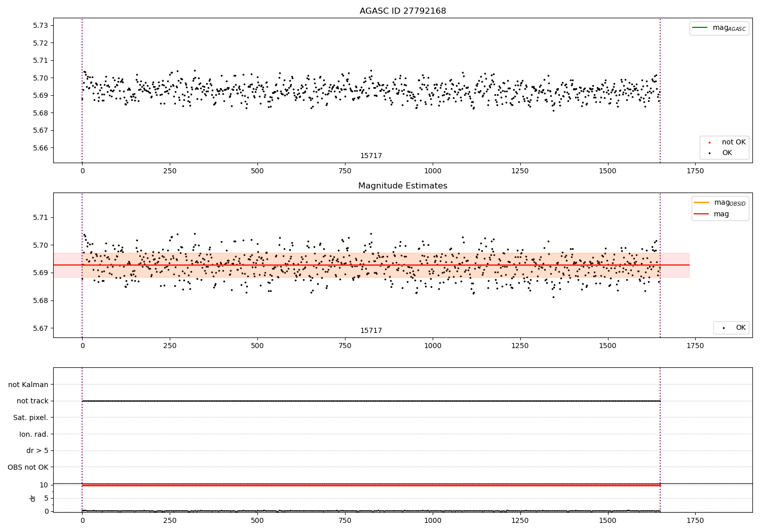Image resolution: width=760 pixels, height=532 pixels.
Task: Click the 250 x-axis tick under the top plot
Action: click(170, 171)
